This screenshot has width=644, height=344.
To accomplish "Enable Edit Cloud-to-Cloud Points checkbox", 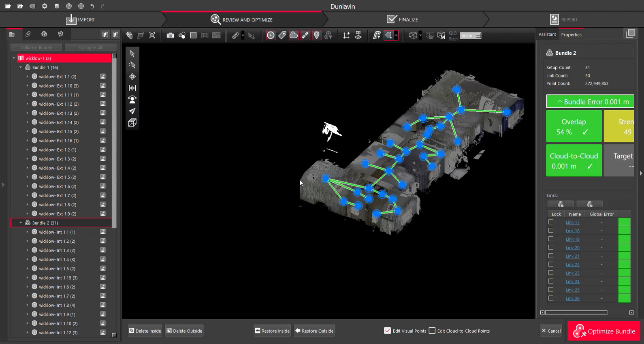I will click(432, 331).
